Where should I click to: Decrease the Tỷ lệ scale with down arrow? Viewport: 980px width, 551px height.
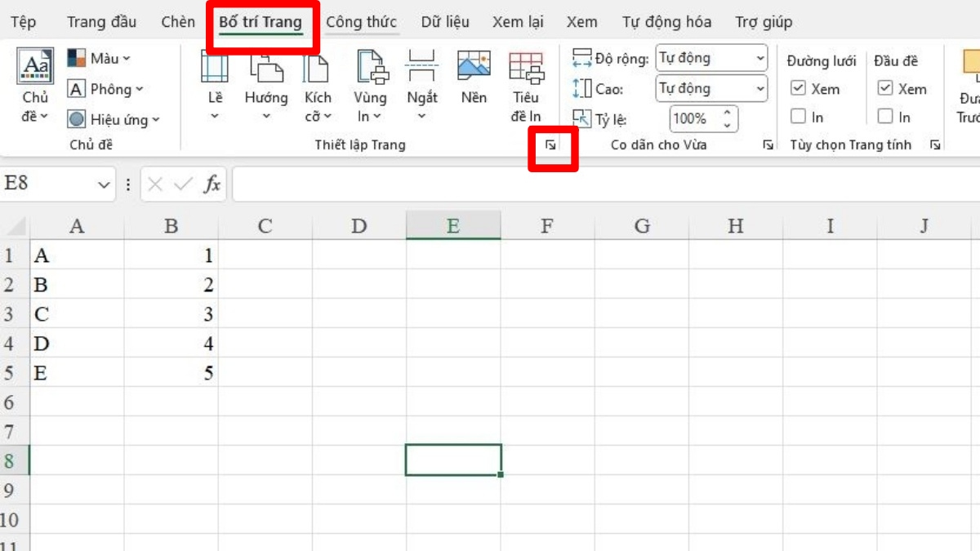(x=728, y=126)
